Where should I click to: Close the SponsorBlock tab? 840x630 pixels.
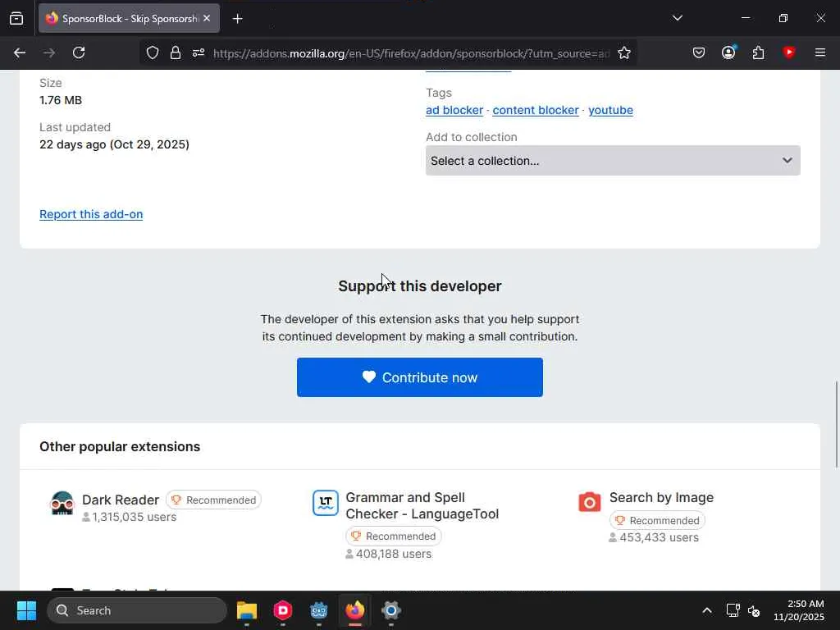pyautogui.click(x=207, y=18)
